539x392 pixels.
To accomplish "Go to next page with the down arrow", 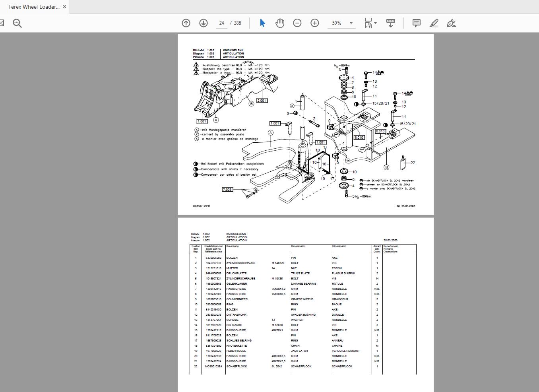I will coord(204,23).
